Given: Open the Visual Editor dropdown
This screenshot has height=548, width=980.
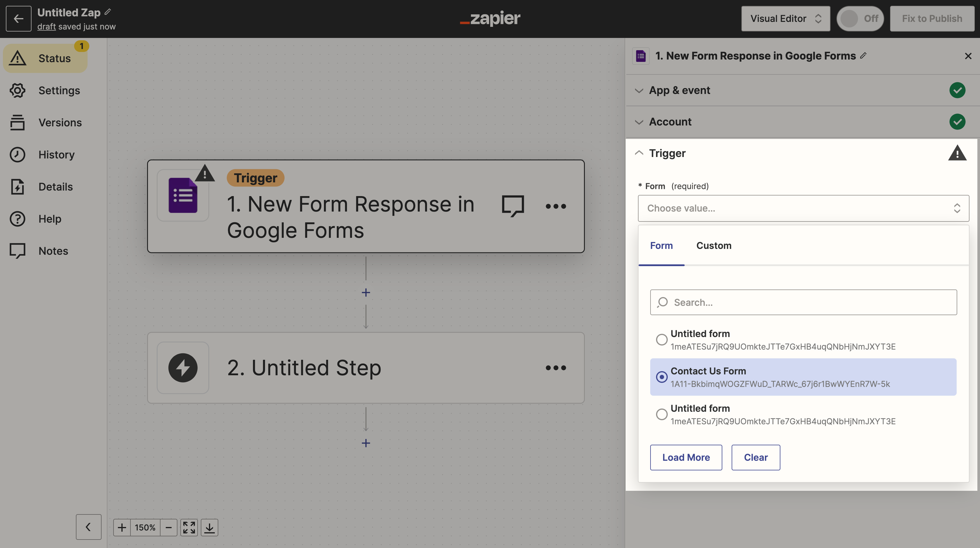Looking at the screenshot, I should point(786,18).
